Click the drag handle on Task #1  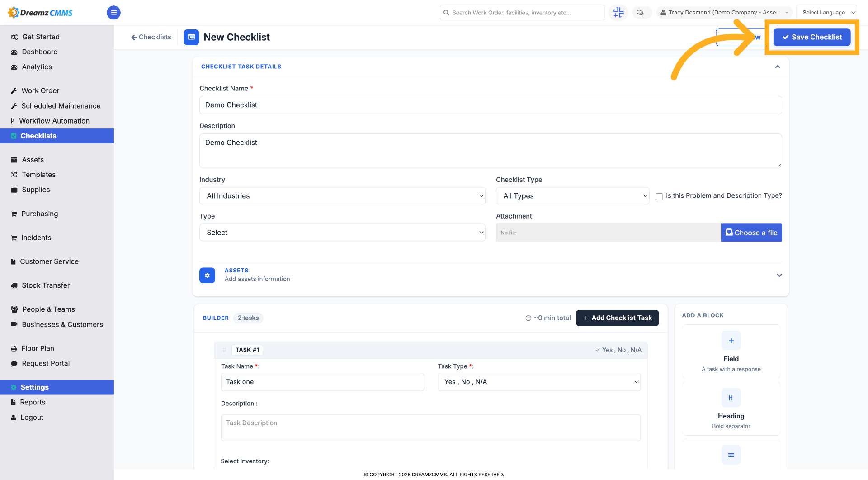pyautogui.click(x=224, y=350)
